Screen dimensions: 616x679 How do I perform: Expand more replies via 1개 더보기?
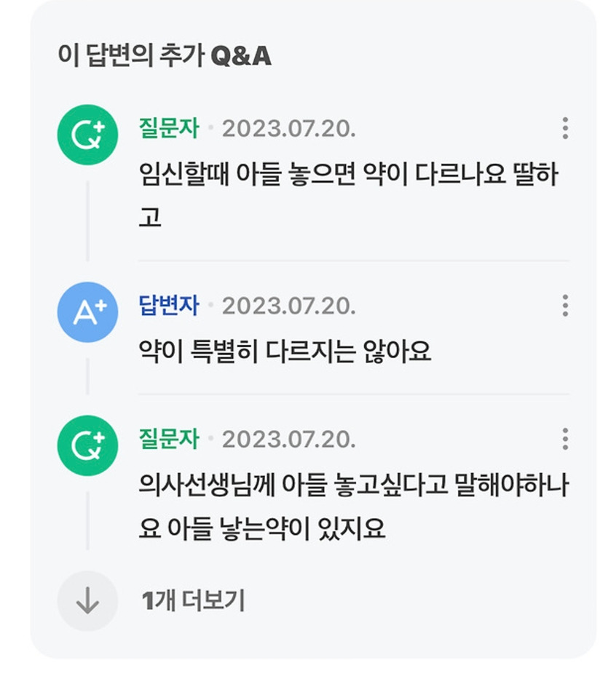tap(193, 600)
